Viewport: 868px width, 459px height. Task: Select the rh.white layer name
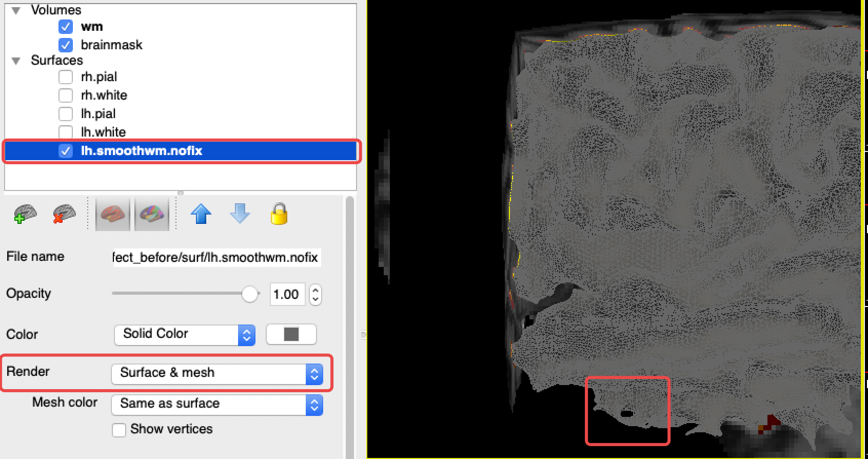pos(104,95)
